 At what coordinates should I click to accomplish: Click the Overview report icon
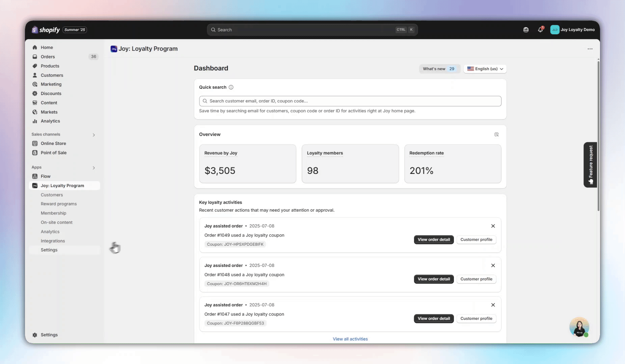[x=496, y=134]
